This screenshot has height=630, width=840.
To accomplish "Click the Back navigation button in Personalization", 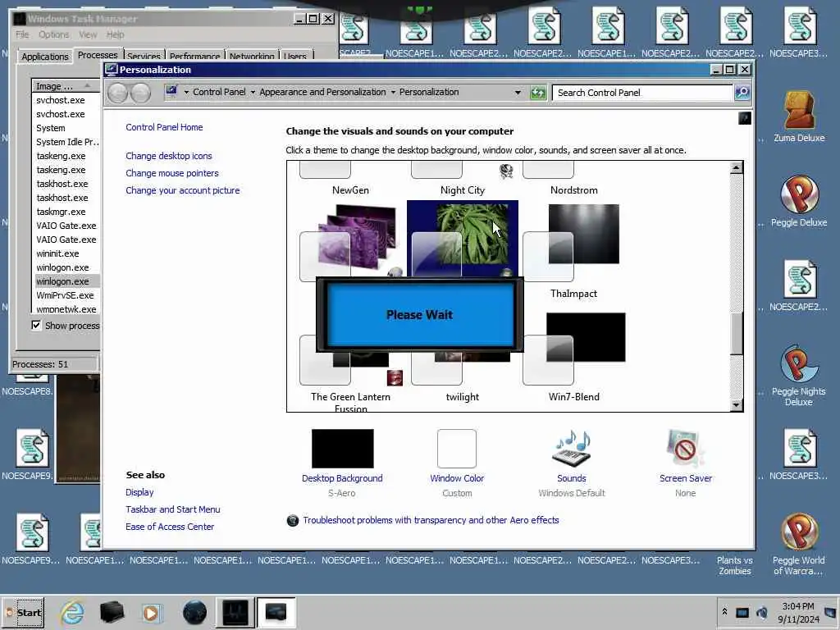I will (118, 94).
